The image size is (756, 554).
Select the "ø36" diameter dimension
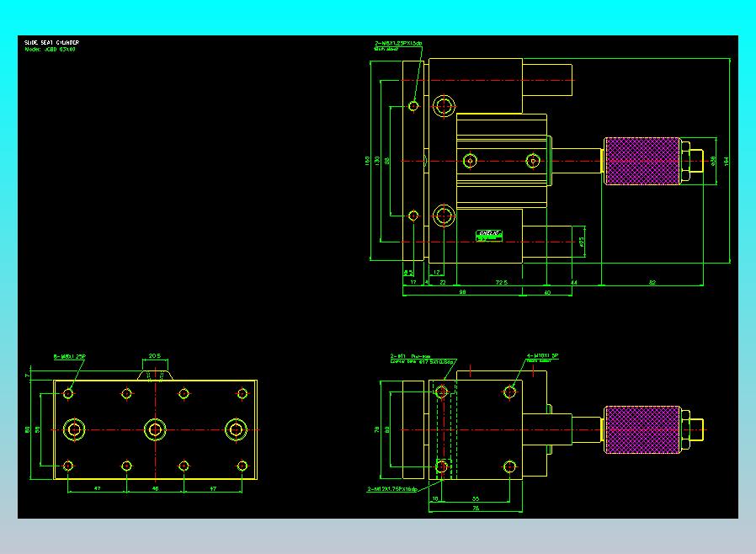point(713,161)
